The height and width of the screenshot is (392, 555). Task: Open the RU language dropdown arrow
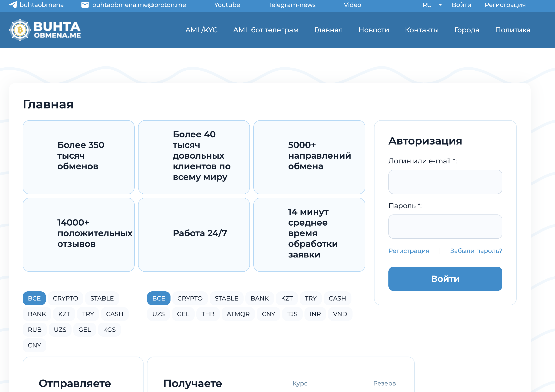point(440,5)
